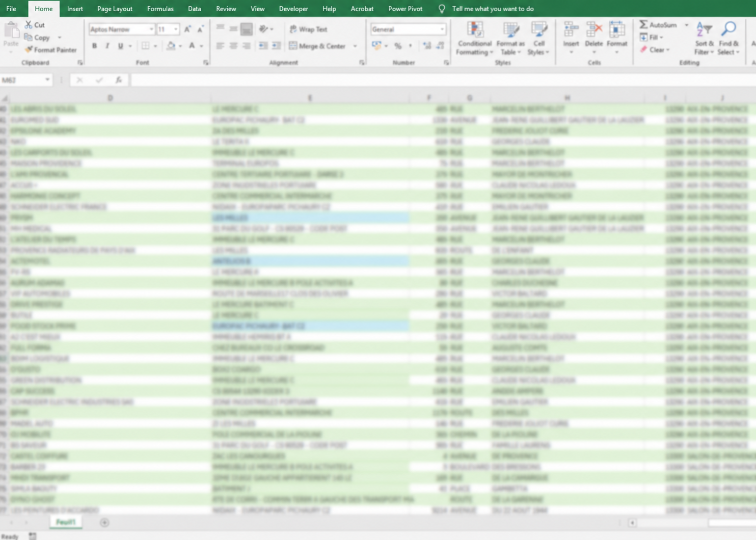Apply the Comma Style format
756x540 pixels.
[411, 46]
